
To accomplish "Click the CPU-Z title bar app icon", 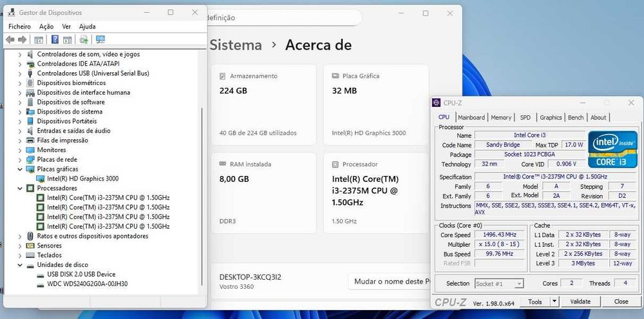I will point(437,102).
